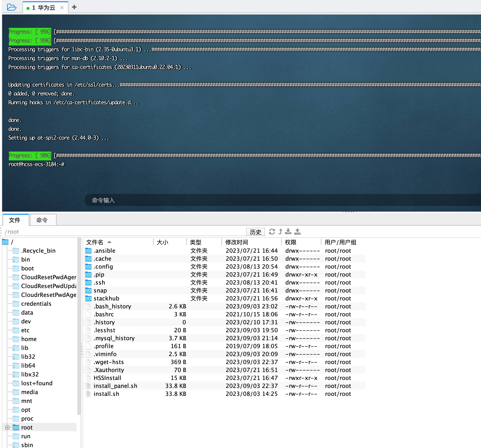Click the download file icon

tap(288, 232)
